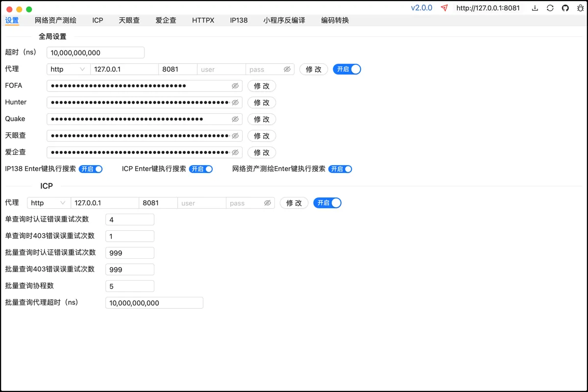Click 修改 button for 爱企查
Image resolution: width=588 pixels, height=392 pixels.
click(262, 152)
